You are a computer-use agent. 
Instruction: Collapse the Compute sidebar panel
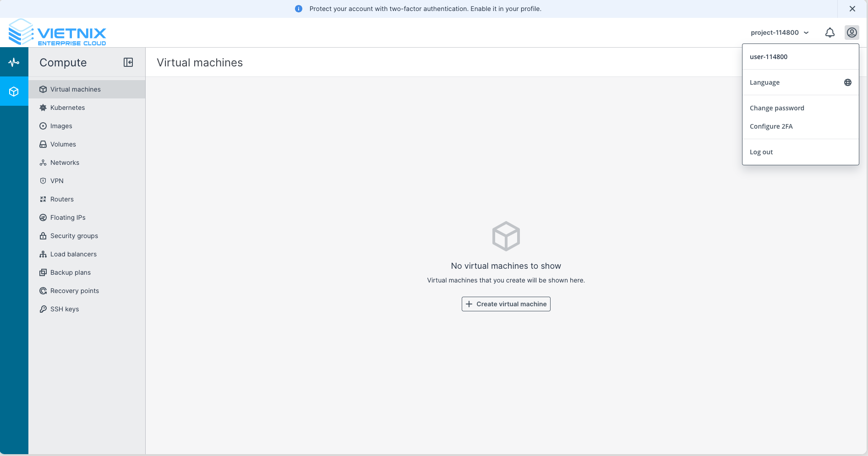(128, 62)
